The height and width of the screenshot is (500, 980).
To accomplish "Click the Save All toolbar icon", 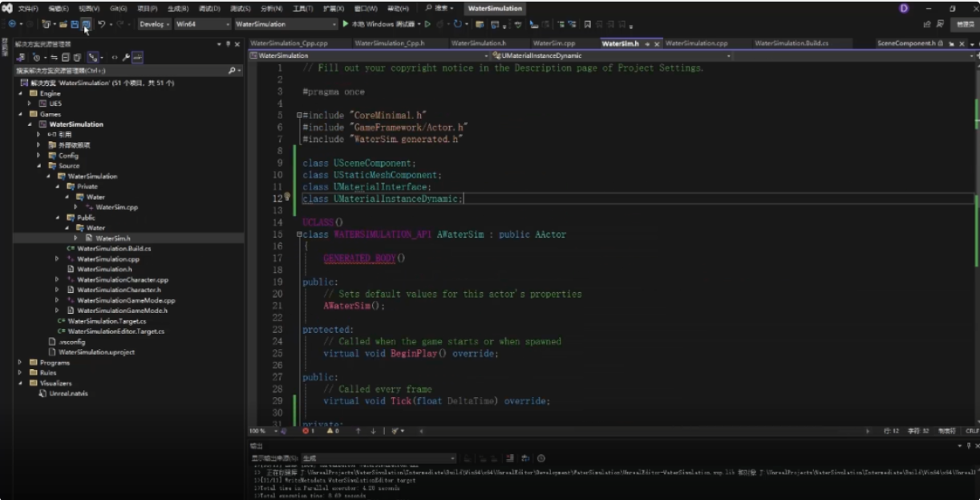I will click(x=86, y=25).
